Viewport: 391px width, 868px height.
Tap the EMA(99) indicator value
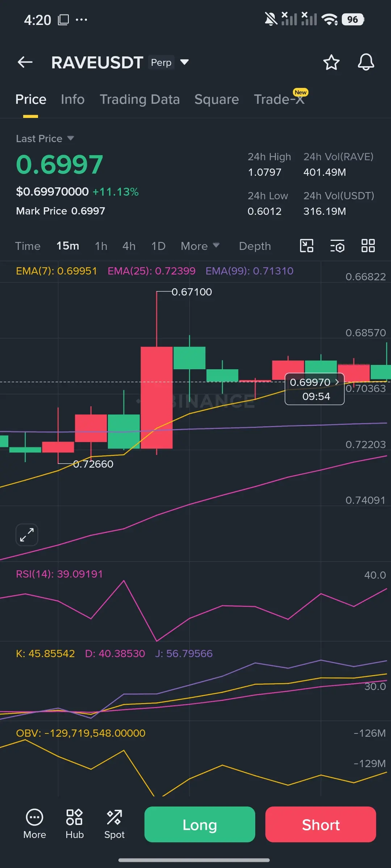[249, 271]
